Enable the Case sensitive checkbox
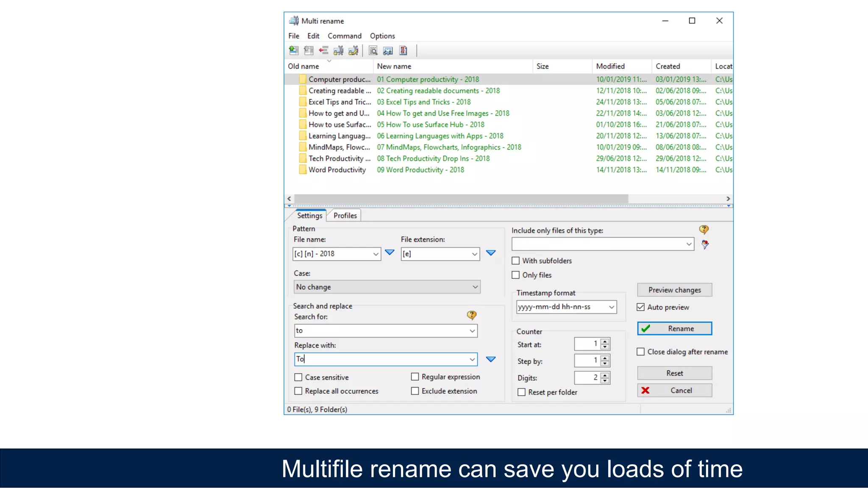Screen dimensions: 868x488 [x=299, y=377]
